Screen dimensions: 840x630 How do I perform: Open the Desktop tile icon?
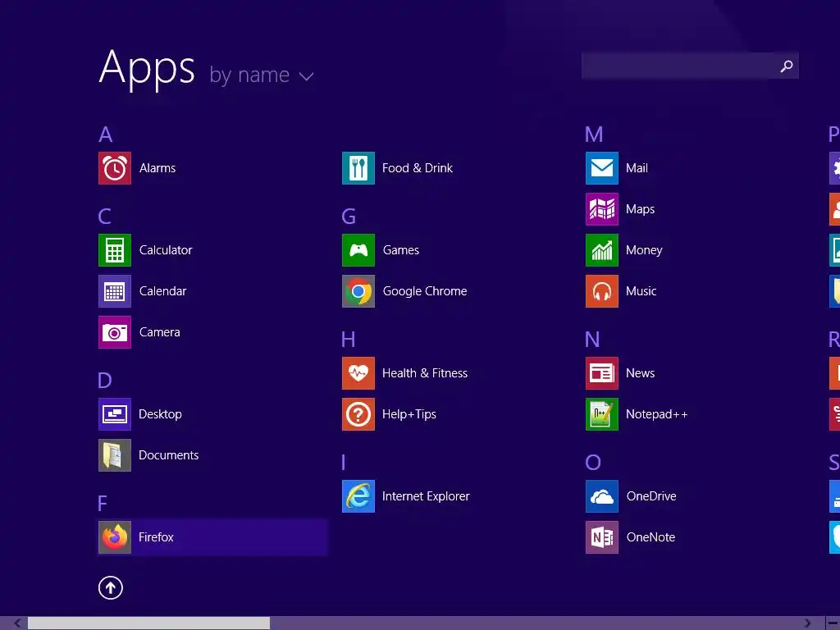tap(115, 414)
